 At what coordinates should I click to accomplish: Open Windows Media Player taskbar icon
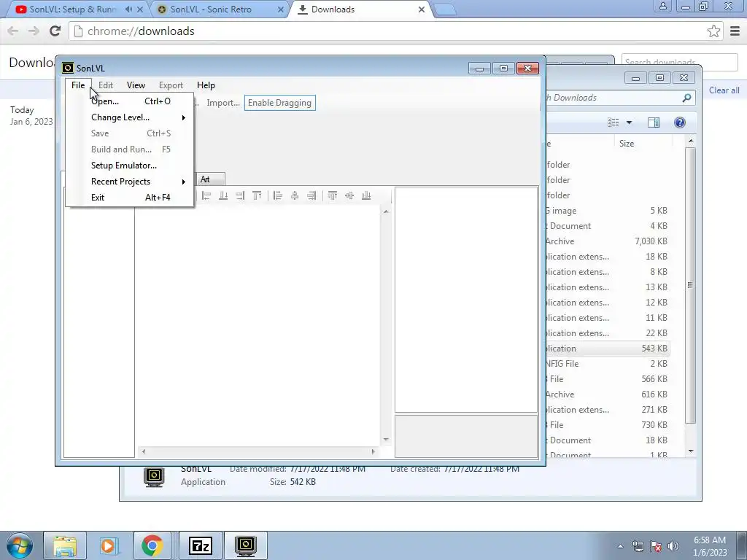108,545
